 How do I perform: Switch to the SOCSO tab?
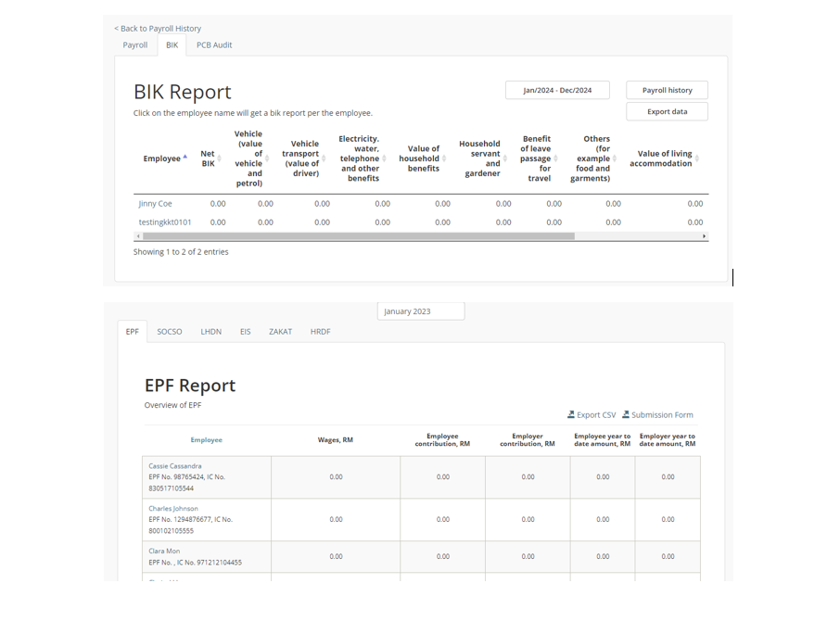[x=170, y=332]
